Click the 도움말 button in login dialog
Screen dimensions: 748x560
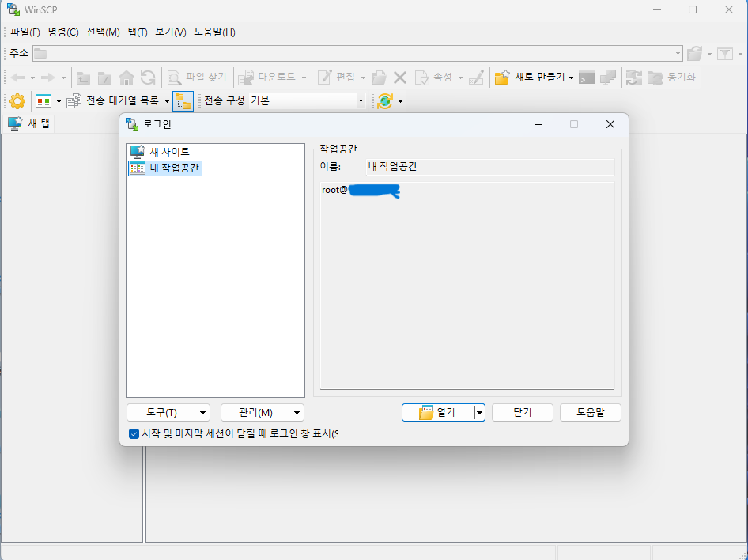591,413
